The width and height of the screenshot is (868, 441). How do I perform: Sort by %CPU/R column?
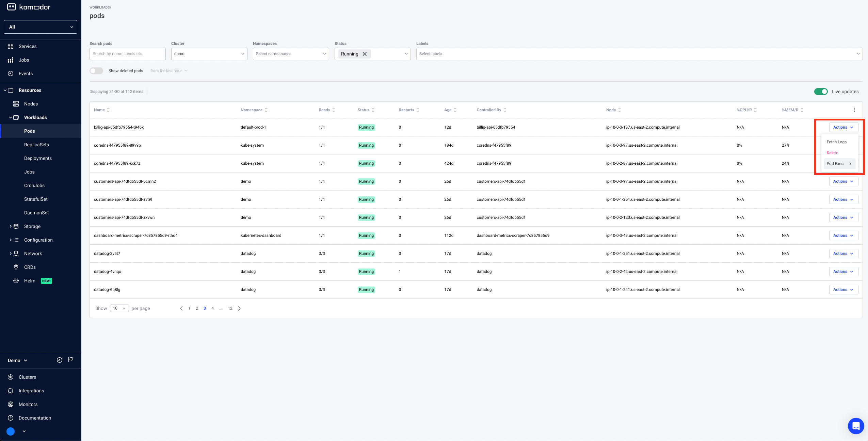pyautogui.click(x=746, y=110)
